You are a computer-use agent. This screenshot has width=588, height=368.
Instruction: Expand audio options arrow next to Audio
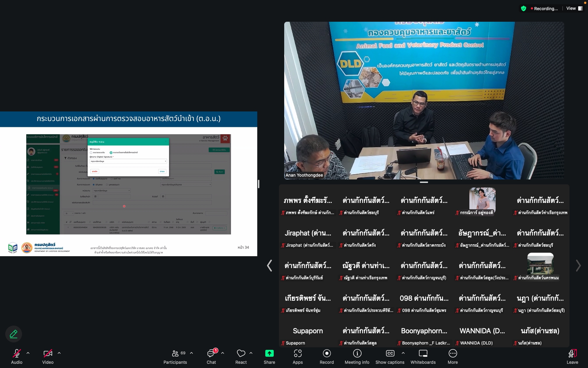pos(28,353)
